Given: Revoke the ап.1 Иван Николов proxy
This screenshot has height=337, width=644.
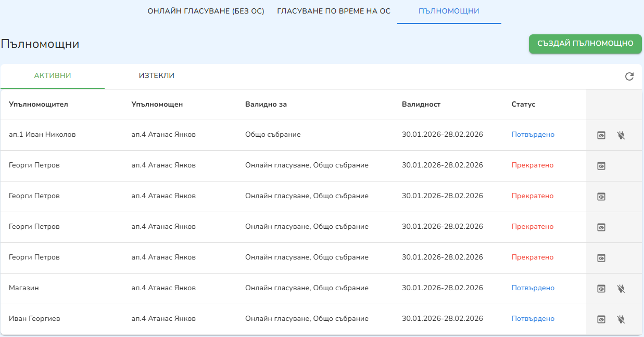Looking at the screenshot, I should pyautogui.click(x=621, y=135).
